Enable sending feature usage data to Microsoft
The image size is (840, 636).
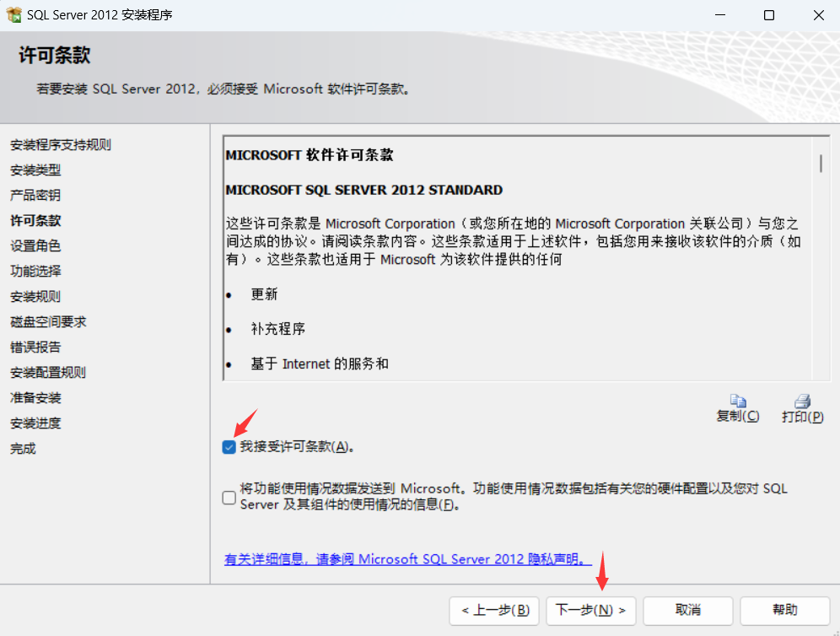(x=229, y=497)
